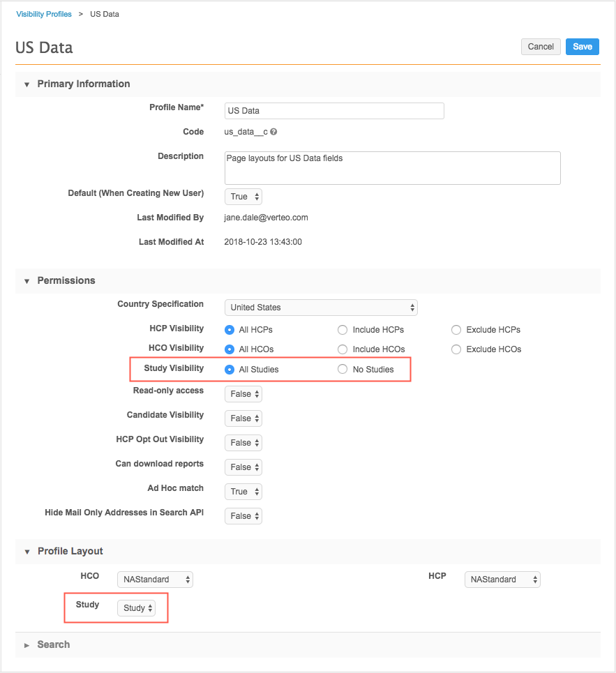Open Default When Creating New User dropdown
Image resolution: width=616 pixels, height=673 pixels.
coord(243,197)
